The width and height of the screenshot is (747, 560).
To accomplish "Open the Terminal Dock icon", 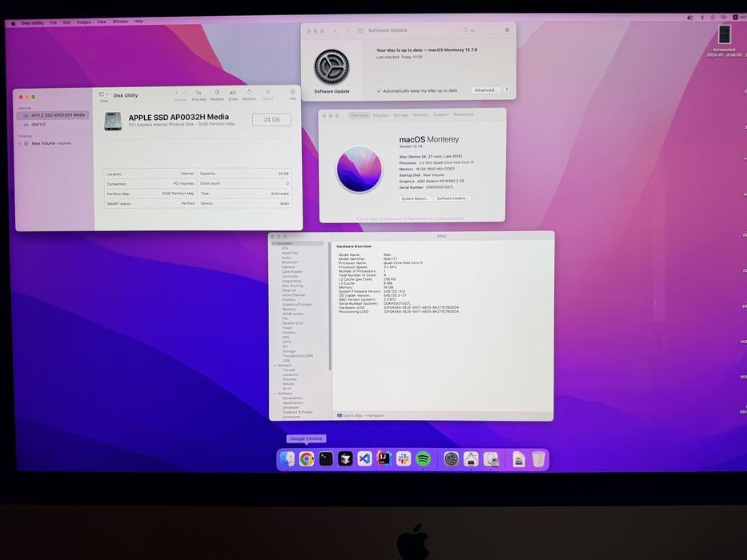I will coord(326,459).
